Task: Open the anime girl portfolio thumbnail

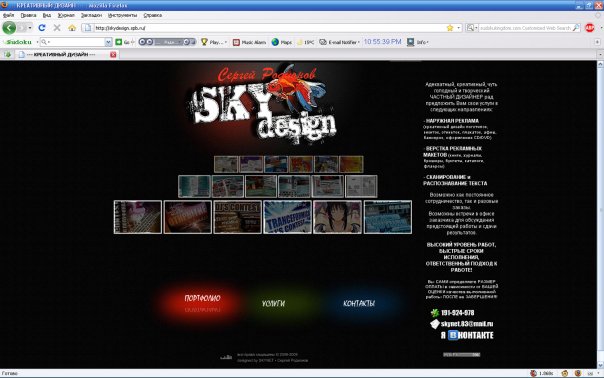Action: tap(337, 217)
